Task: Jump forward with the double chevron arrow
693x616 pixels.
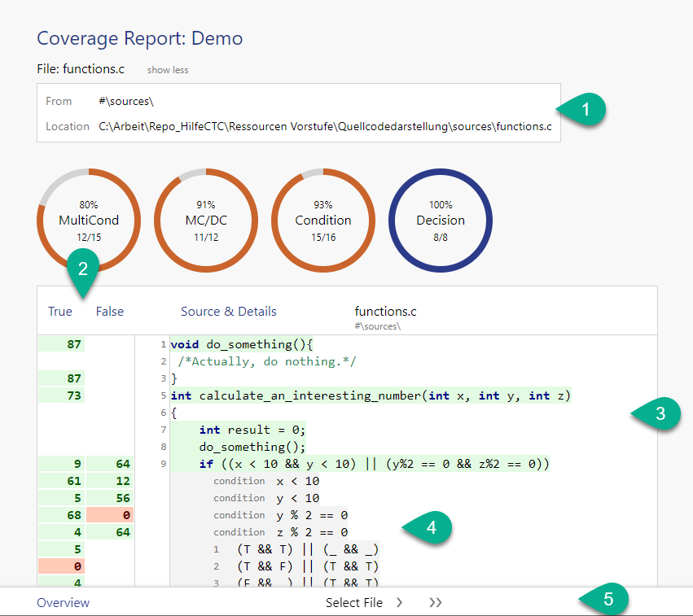Action: [436, 603]
